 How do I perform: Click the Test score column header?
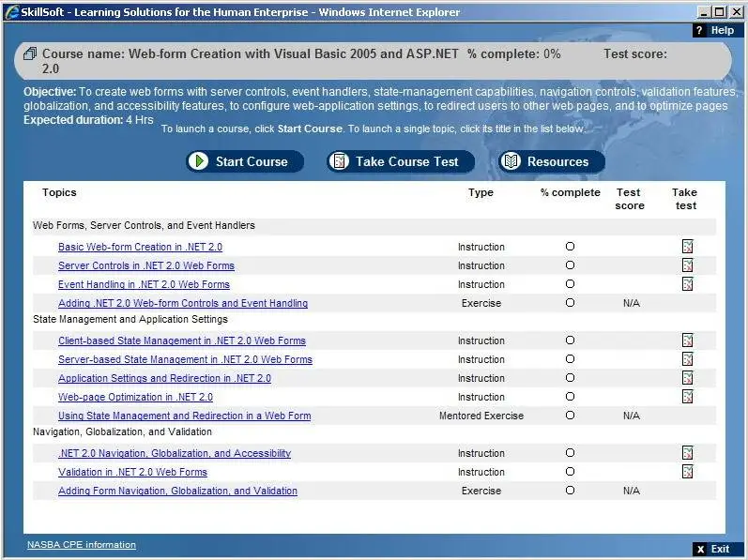coord(629,199)
